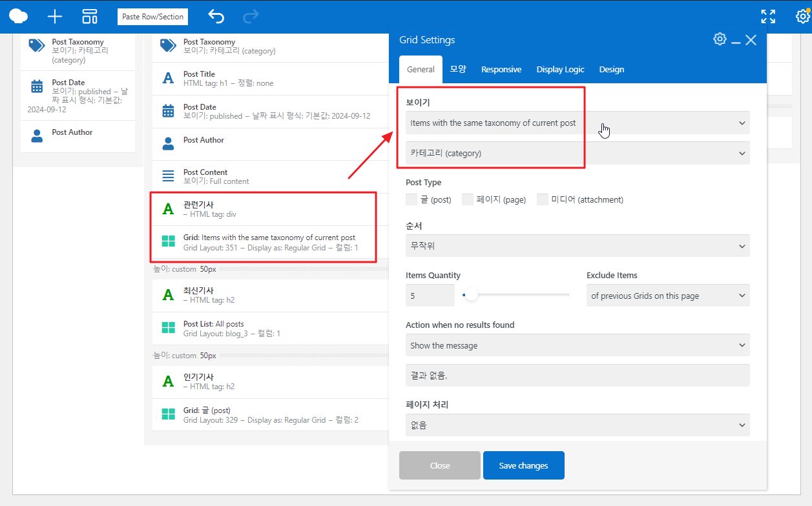Switch to the Design tab
The height and width of the screenshot is (506, 812).
coord(612,70)
